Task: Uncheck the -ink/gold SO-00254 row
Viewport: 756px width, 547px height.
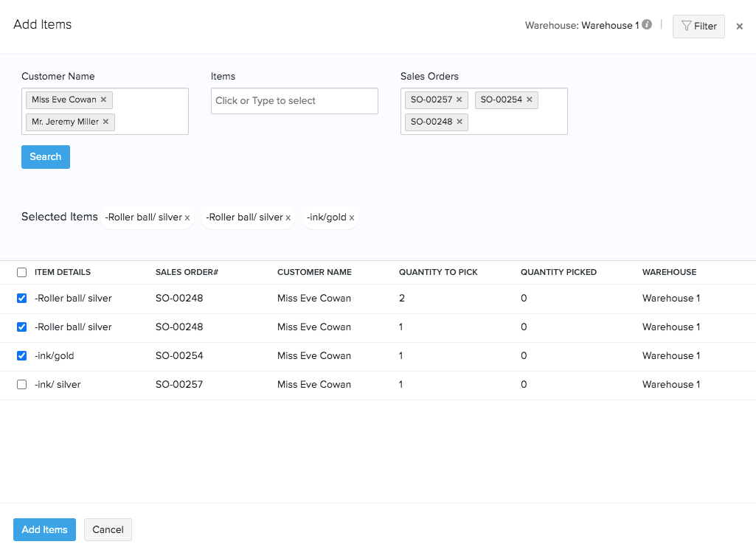Action: coord(21,355)
